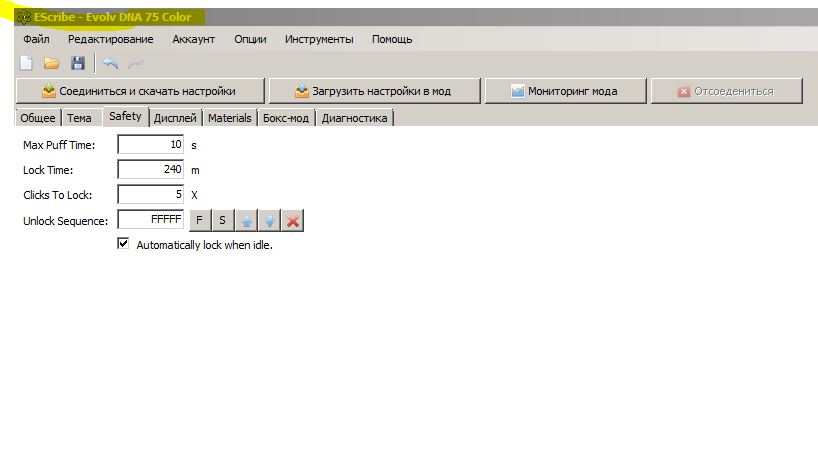
Task: Open the Редактирование menu
Action: point(111,39)
